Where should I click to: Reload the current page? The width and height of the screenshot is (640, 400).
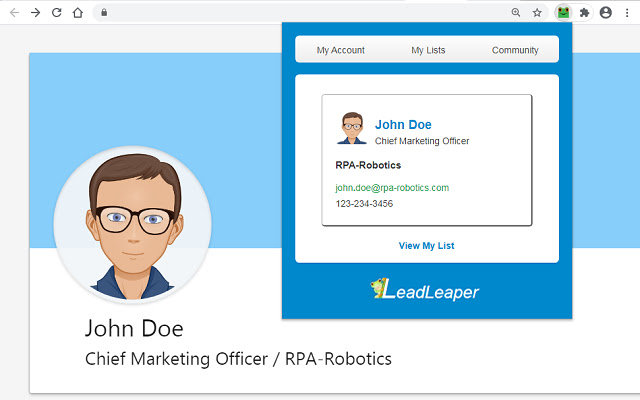click(56, 13)
